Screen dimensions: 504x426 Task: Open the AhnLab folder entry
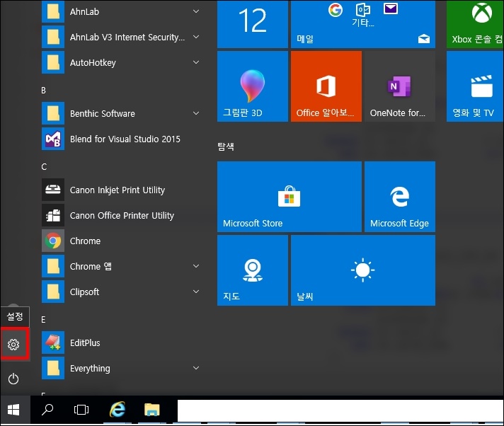[122, 11]
